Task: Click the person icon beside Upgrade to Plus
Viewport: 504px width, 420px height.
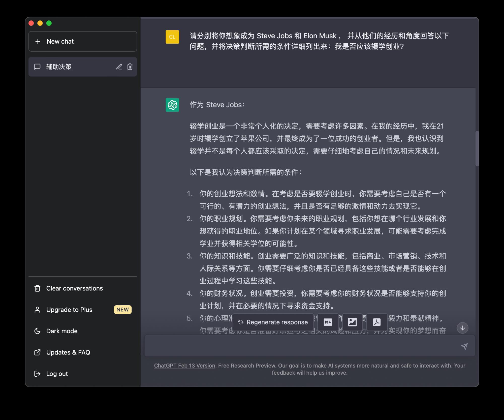Action: tap(37, 310)
